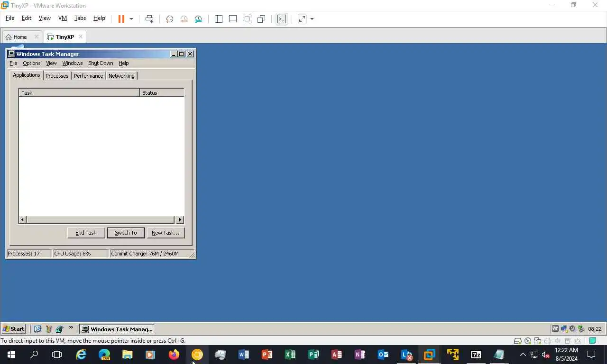Open Excel from the host taskbar
This screenshot has height=364, width=607.
click(290, 355)
